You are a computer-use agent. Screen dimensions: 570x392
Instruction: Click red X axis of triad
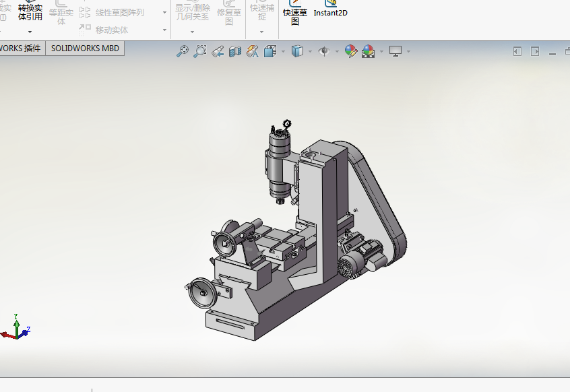point(7,335)
